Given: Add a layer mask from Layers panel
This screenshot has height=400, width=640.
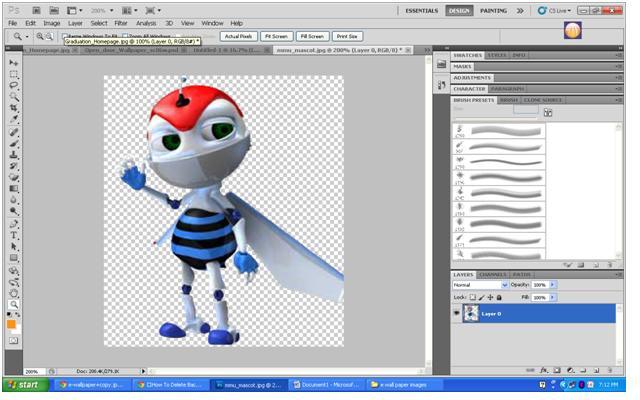Looking at the screenshot, I should 557,370.
